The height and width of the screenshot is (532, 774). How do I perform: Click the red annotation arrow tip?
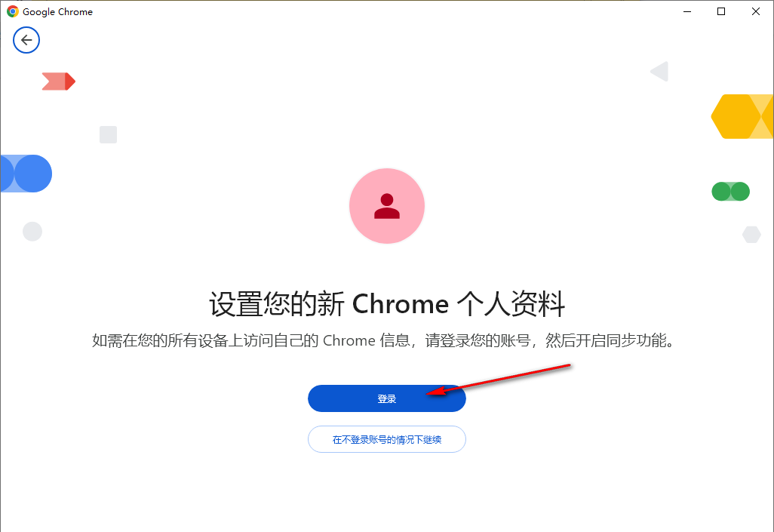(428, 393)
